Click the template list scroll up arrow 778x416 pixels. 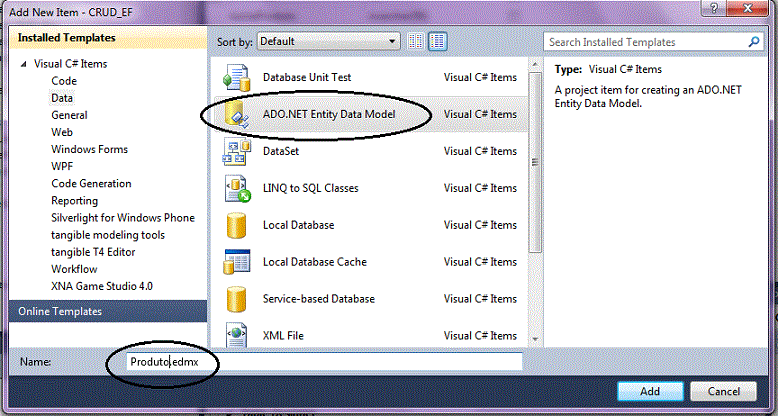(535, 65)
